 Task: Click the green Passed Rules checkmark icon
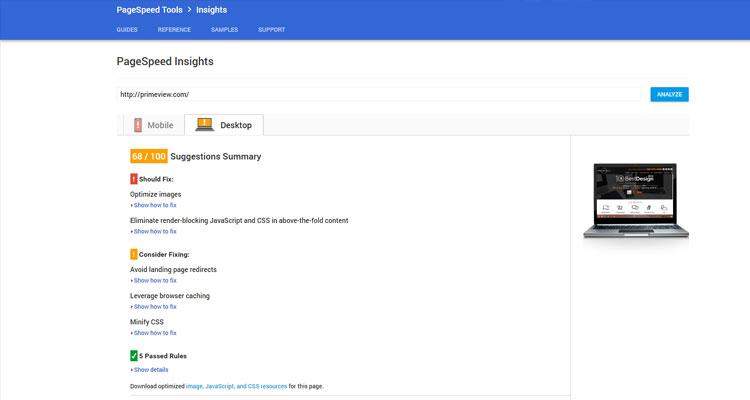point(134,355)
